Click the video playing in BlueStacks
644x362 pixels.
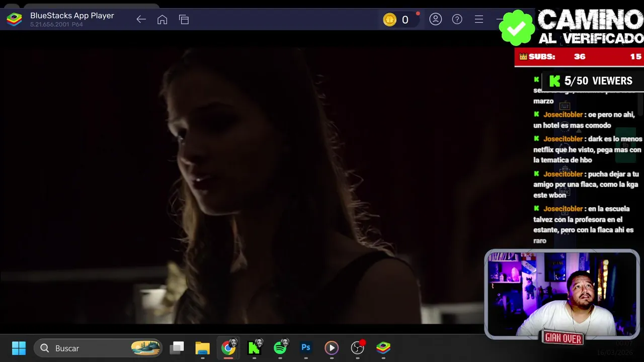click(x=242, y=186)
